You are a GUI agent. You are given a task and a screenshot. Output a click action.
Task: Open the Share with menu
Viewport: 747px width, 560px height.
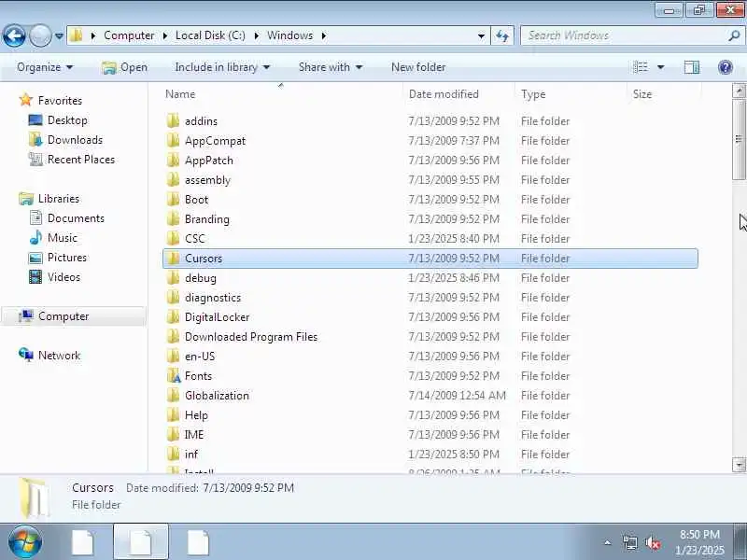pos(331,67)
